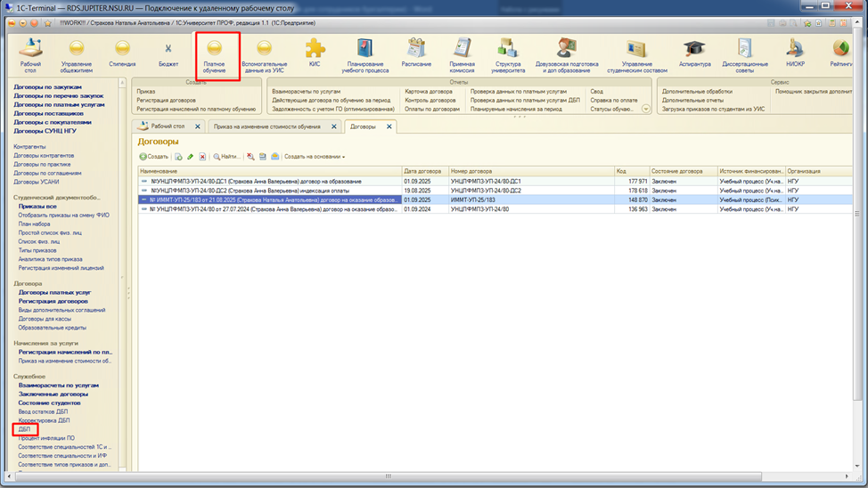
Task: Click the delete mark icon in list toolbar
Action: coord(202,157)
